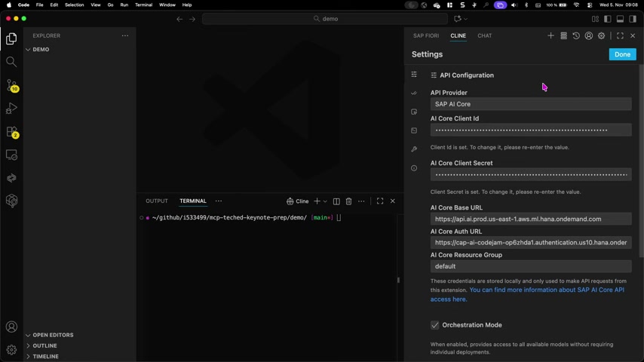Toggle secondary side bar layout icon
The image size is (644, 362).
coord(633,19)
